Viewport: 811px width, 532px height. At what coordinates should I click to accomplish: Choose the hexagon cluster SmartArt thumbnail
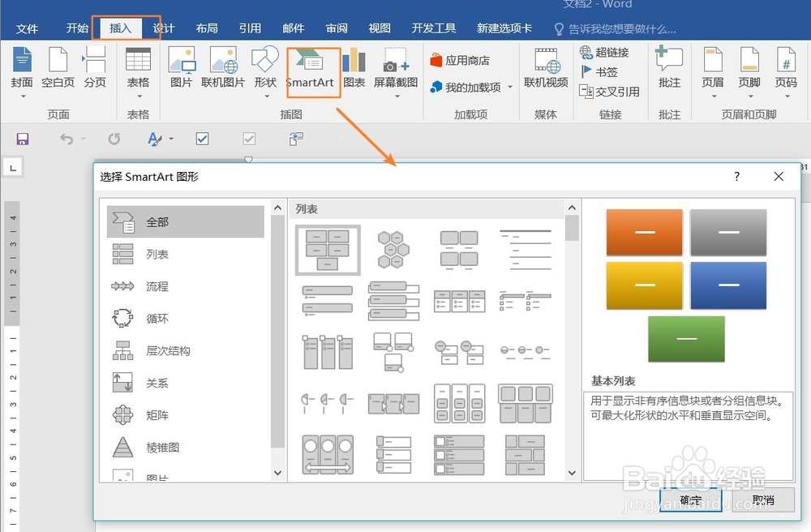point(393,250)
